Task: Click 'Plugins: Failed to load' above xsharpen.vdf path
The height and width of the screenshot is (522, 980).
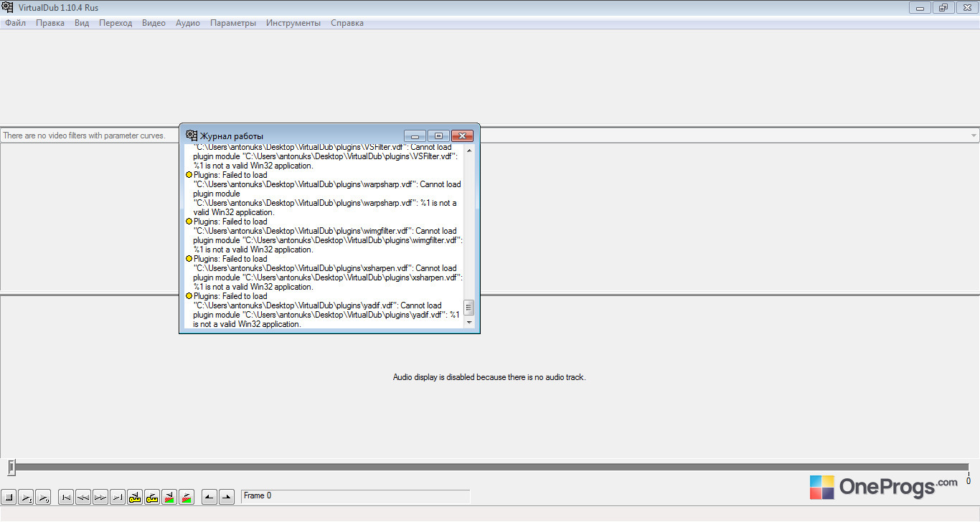Action: click(230, 259)
